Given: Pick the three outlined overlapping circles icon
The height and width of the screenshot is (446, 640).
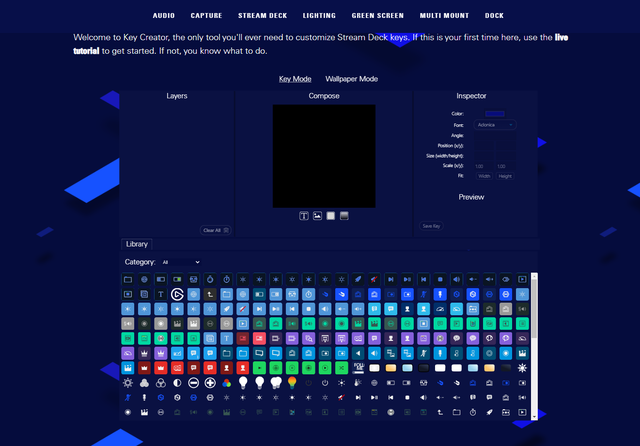Looking at the screenshot, I should tap(161, 383).
